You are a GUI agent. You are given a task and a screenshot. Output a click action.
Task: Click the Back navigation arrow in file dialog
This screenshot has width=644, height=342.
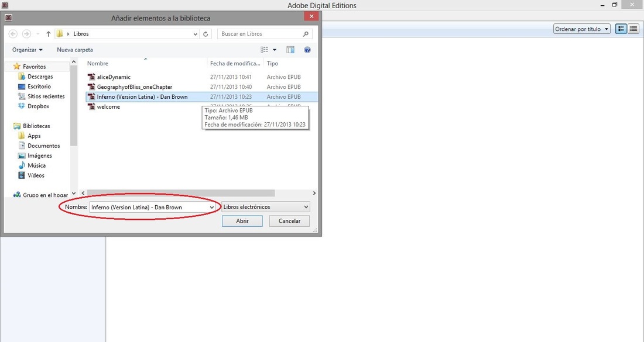pyautogui.click(x=13, y=34)
